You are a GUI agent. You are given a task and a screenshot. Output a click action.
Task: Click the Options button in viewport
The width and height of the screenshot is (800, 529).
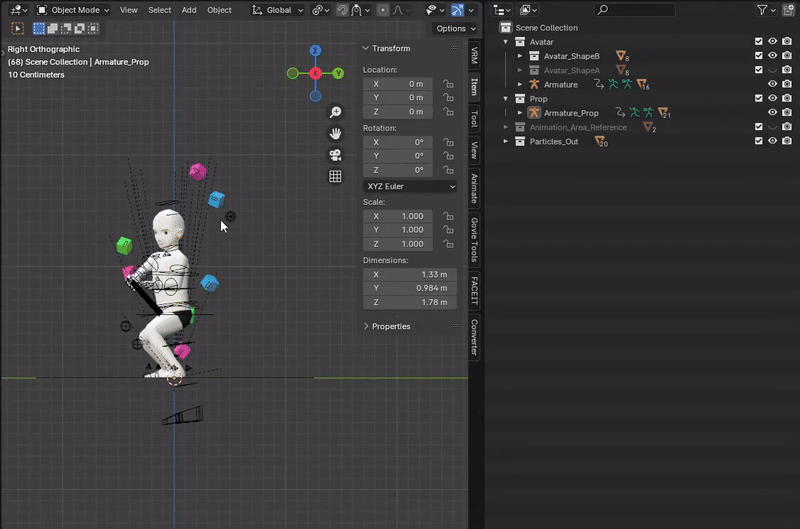455,29
